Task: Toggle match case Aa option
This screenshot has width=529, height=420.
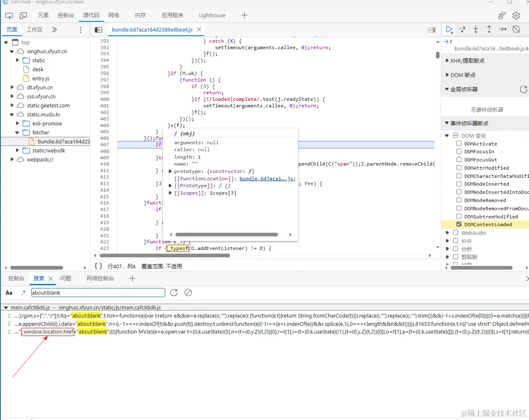Action: pos(9,293)
